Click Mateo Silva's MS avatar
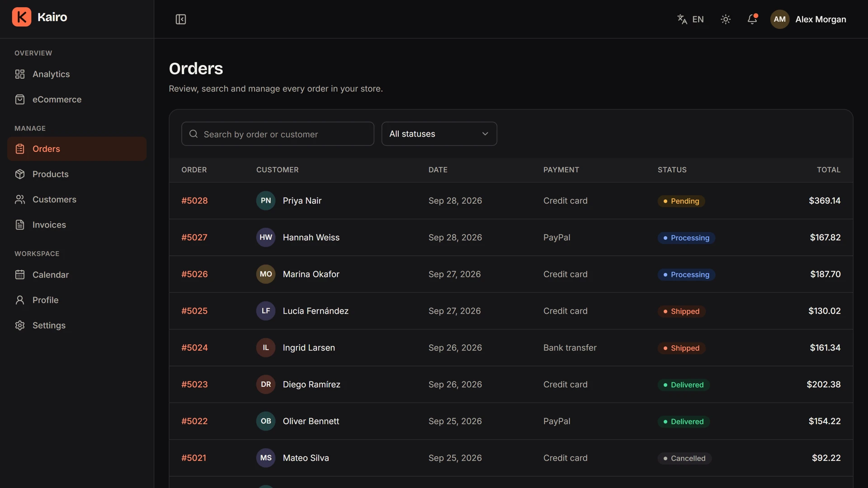868x488 pixels. pyautogui.click(x=266, y=458)
